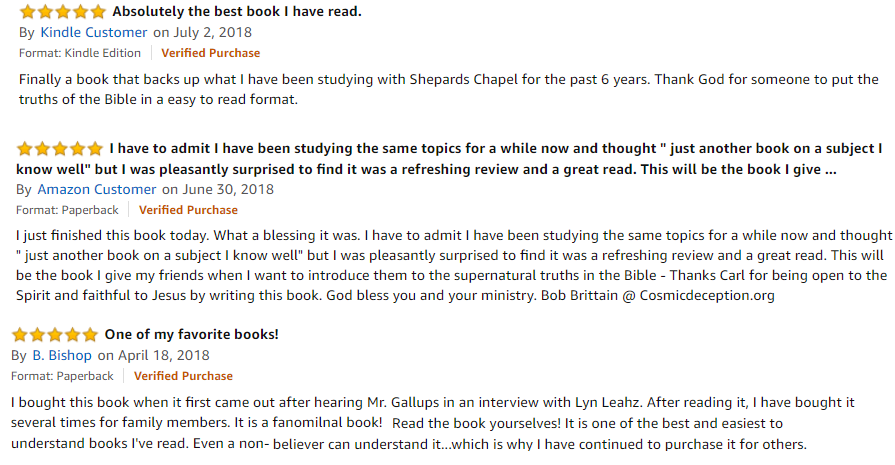Click the date 'July 2, 2018'

[212, 33]
